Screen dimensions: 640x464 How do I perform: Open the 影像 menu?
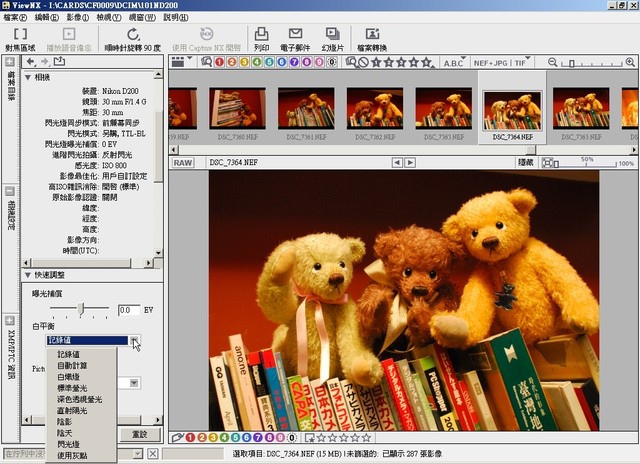pos(78,18)
